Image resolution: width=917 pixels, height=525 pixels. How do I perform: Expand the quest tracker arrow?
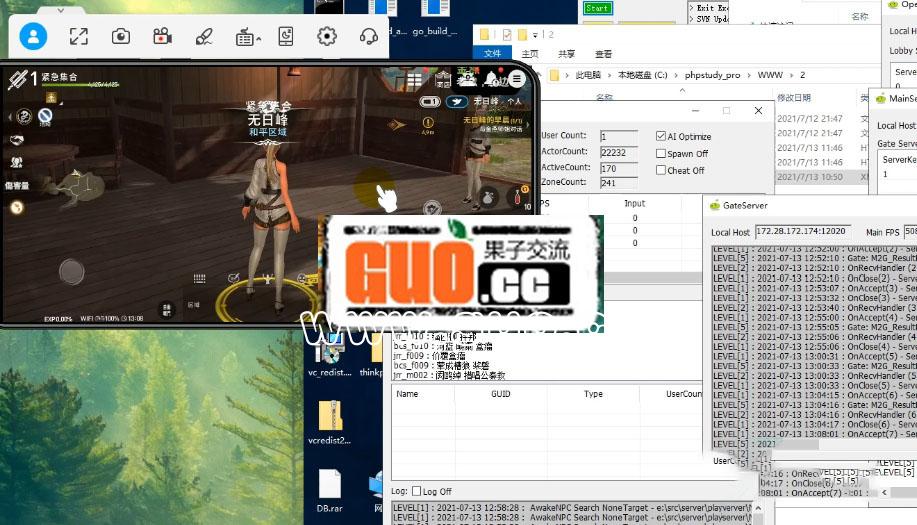click(x=528, y=125)
